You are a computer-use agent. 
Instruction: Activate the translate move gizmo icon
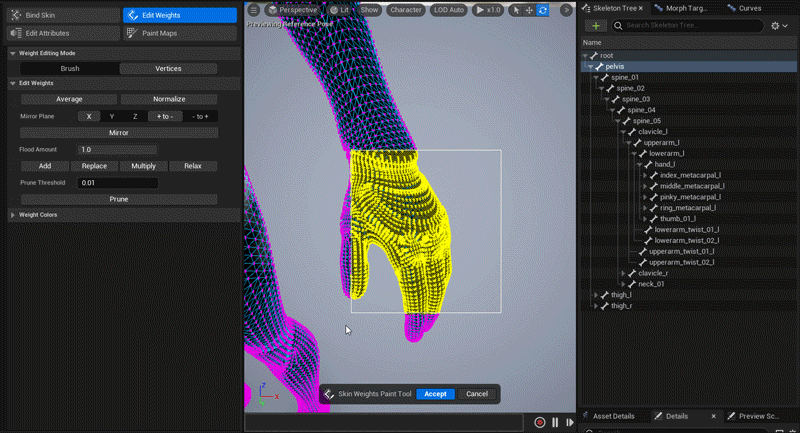tap(529, 10)
